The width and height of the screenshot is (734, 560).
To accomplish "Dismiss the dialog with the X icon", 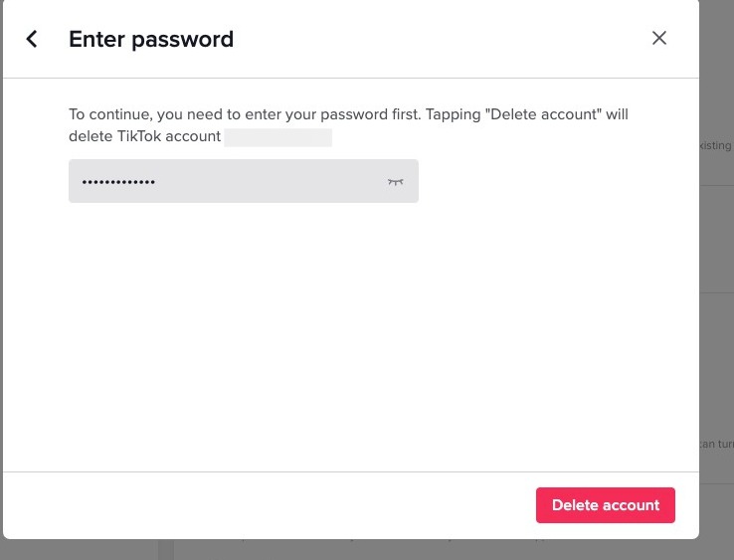I will [x=658, y=39].
